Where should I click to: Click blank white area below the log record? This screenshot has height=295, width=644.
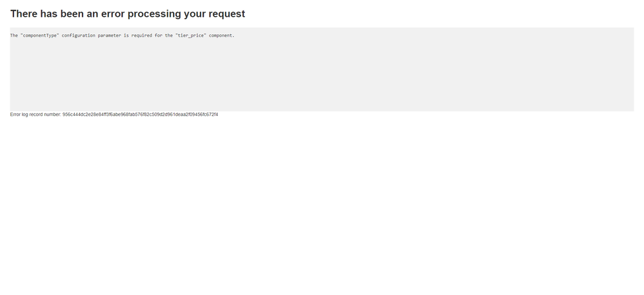[x=322, y=205]
